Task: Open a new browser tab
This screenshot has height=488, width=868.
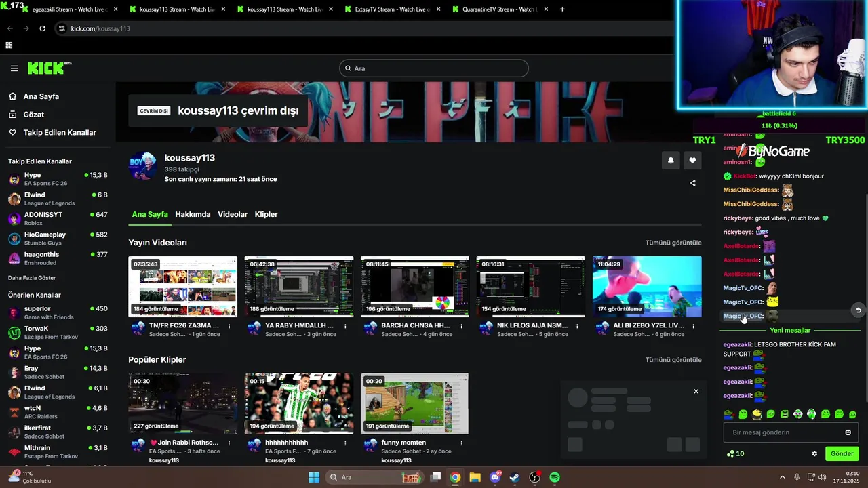Action: click(x=562, y=9)
